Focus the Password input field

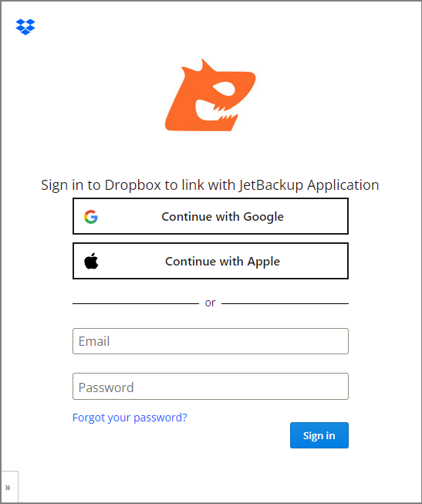pos(211,387)
